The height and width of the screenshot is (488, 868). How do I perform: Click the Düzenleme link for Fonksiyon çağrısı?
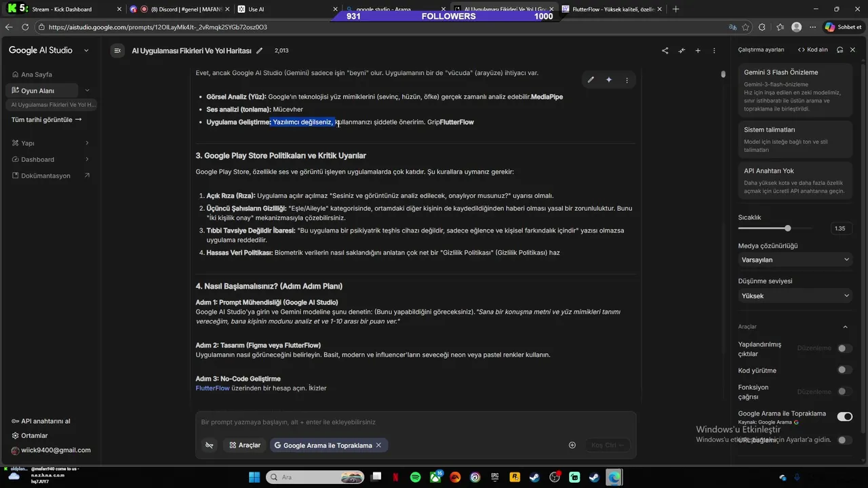pos(814,392)
